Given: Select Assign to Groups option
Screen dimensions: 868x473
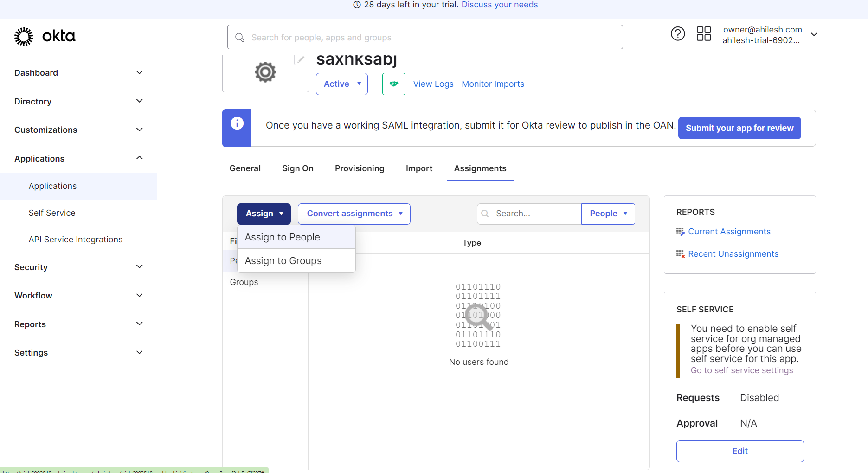Looking at the screenshot, I should (296, 261).
